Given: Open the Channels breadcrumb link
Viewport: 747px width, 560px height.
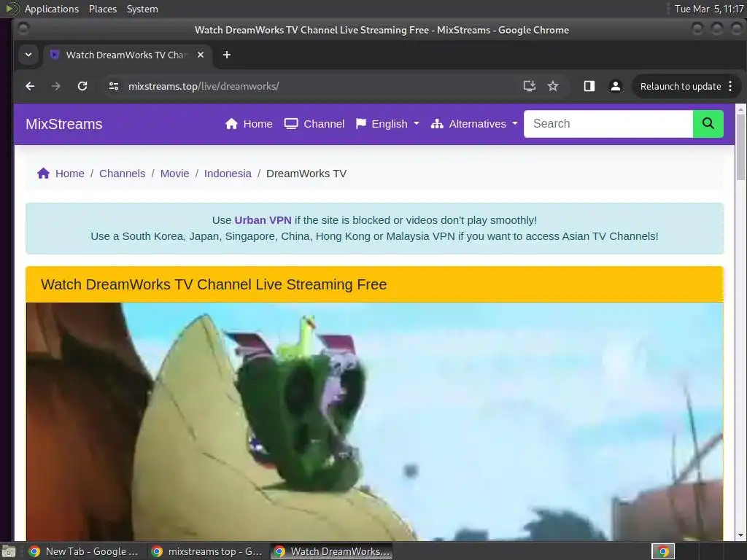Looking at the screenshot, I should click(x=122, y=174).
